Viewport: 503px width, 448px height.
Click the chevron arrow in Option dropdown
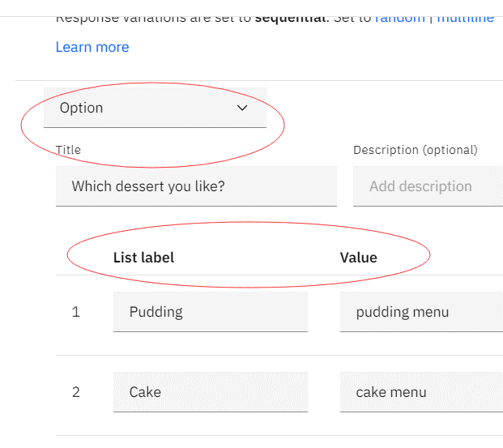(241, 108)
